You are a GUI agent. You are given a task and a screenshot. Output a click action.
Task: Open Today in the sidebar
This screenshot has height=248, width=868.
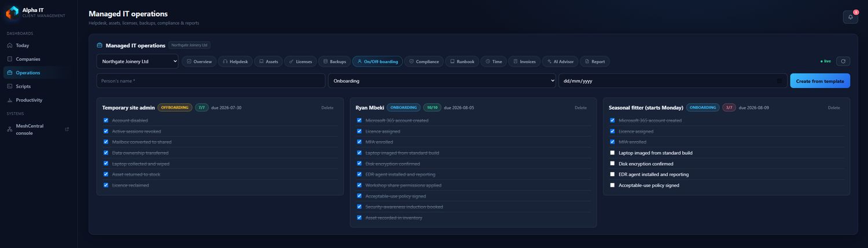click(38, 45)
